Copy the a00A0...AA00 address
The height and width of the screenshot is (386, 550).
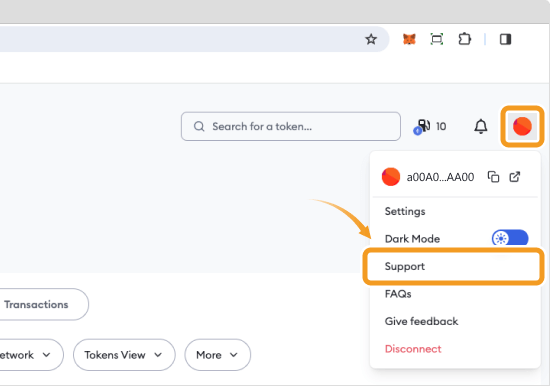pyautogui.click(x=493, y=177)
